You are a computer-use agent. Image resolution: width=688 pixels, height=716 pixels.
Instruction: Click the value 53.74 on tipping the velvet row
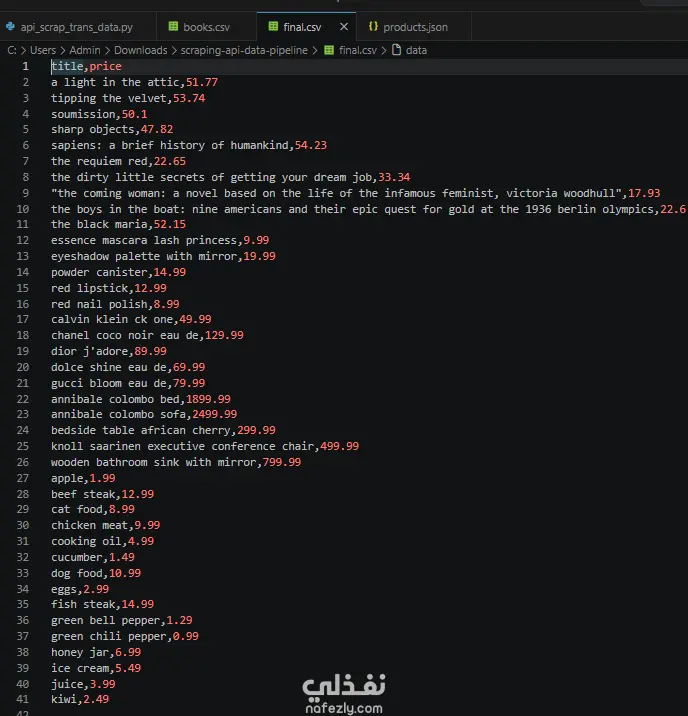[189, 98]
